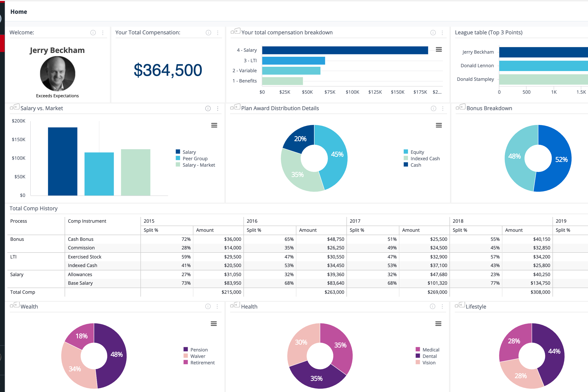Toggle Peer Group legend item
The width and height of the screenshot is (588, 392).
click(x=192, y=159)
